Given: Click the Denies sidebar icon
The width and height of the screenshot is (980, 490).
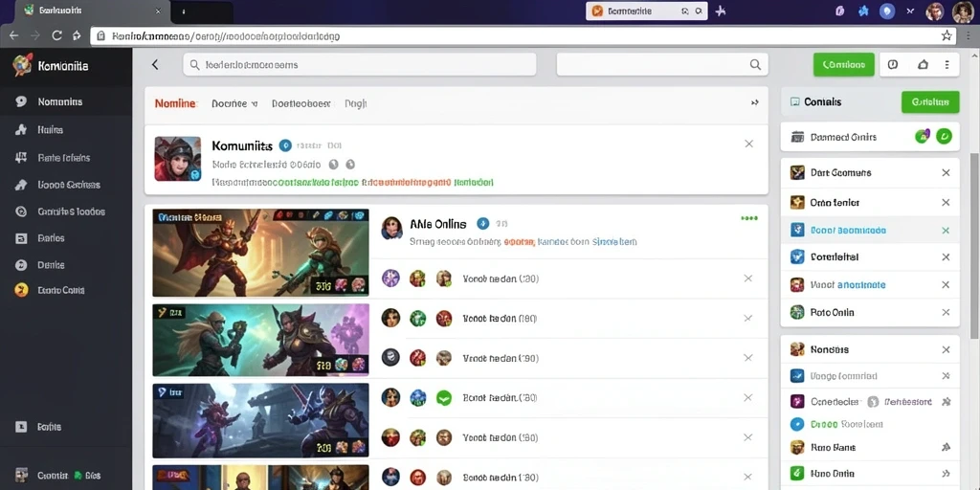Looking at the screenshot, I should pyautogui.click(x=21, y=265).
